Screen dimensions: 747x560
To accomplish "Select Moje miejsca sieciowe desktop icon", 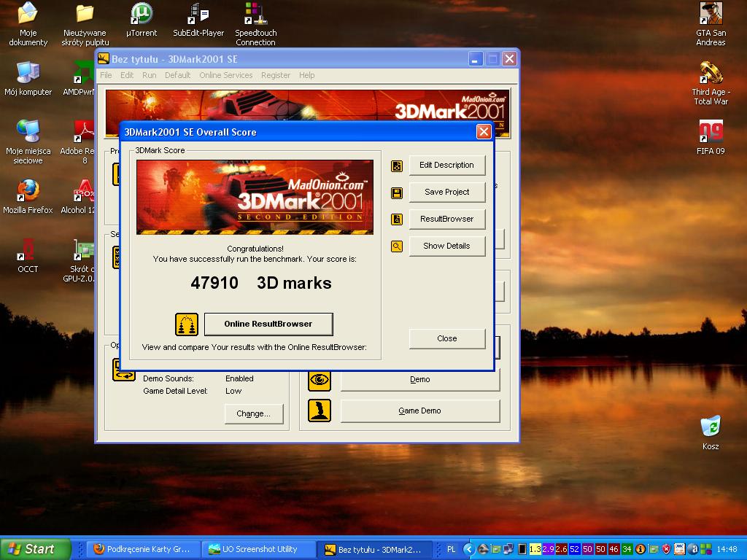I will coord(28,142).
